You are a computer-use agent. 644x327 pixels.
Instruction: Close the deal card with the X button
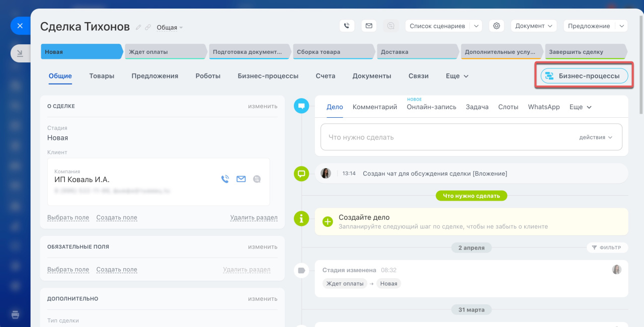coord(20,26)
